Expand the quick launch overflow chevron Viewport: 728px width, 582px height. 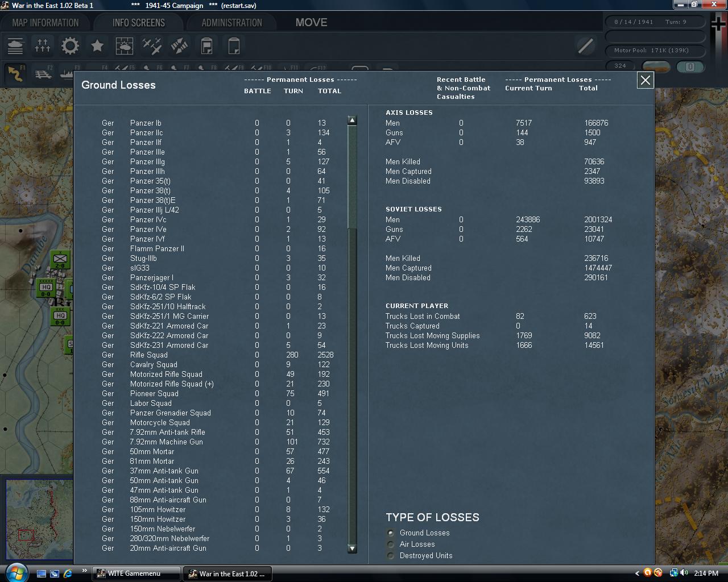85,571
